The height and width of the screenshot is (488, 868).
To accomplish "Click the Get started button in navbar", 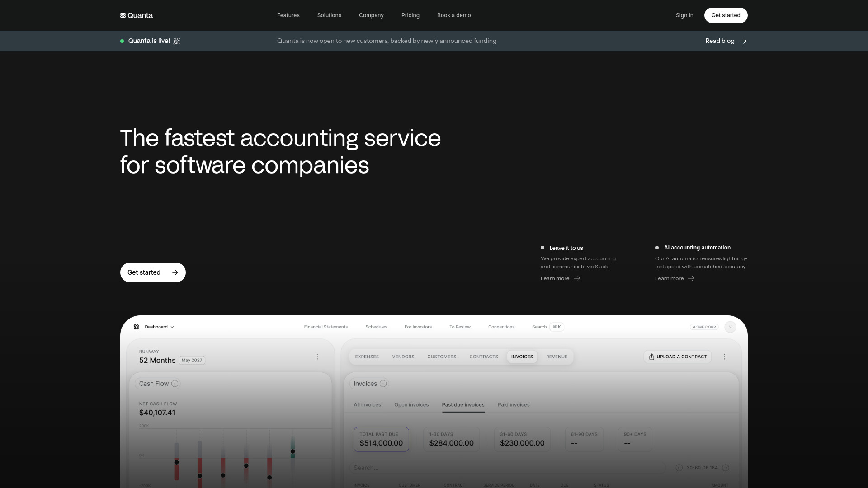I will click(x=725, y=15).
